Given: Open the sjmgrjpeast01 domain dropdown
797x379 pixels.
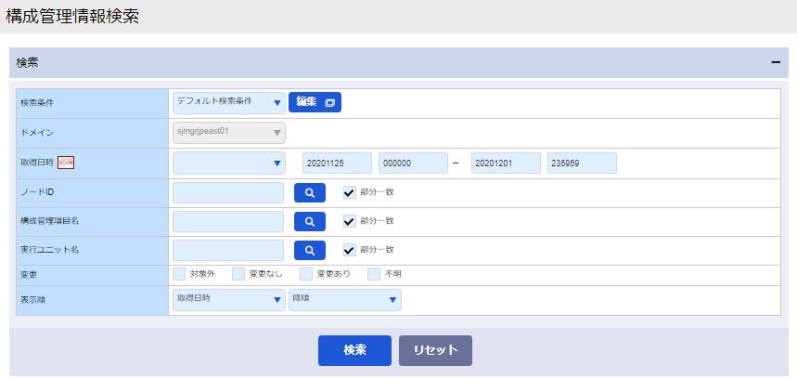Looking at the screenshot, I should click(229, 133).
